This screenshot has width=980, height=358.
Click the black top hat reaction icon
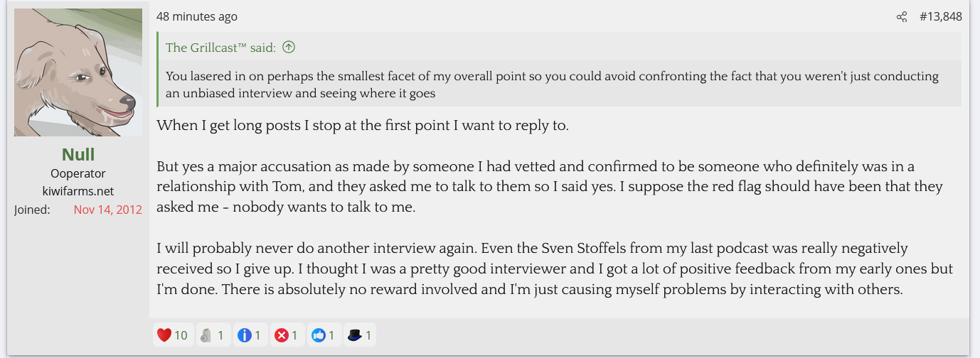click(355, 335)
